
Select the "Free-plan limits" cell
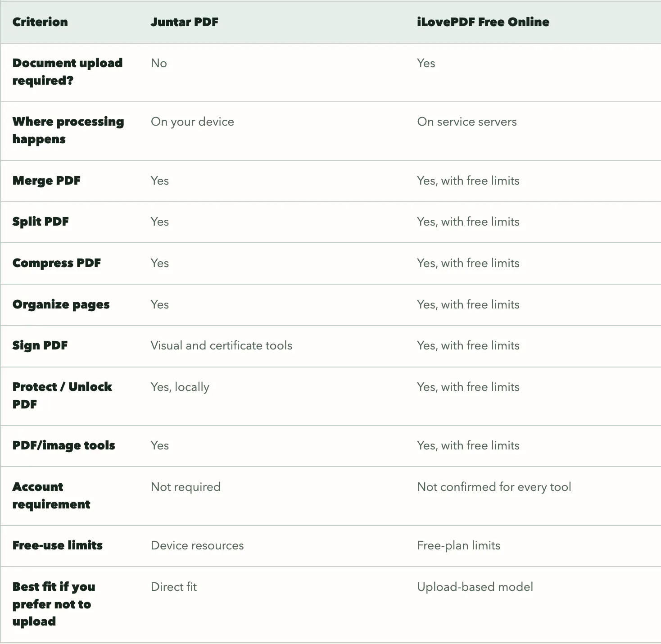pyautogui.click(x=459, y=545)
